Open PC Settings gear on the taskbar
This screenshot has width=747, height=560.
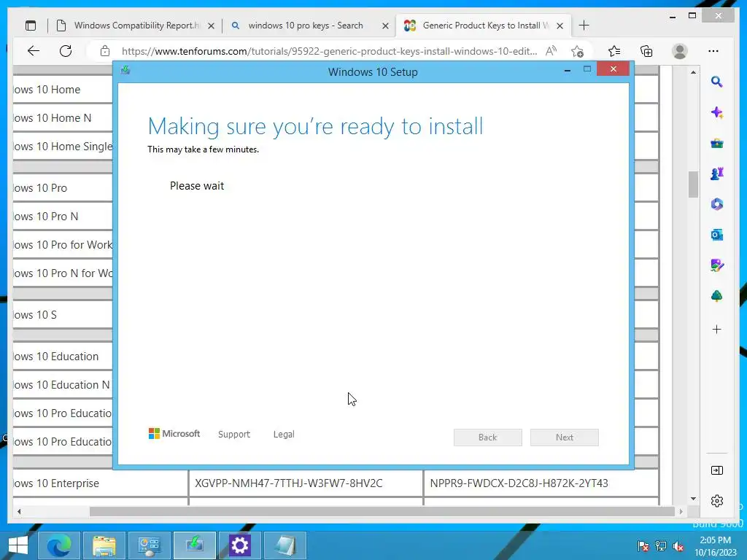click(239, 545)
